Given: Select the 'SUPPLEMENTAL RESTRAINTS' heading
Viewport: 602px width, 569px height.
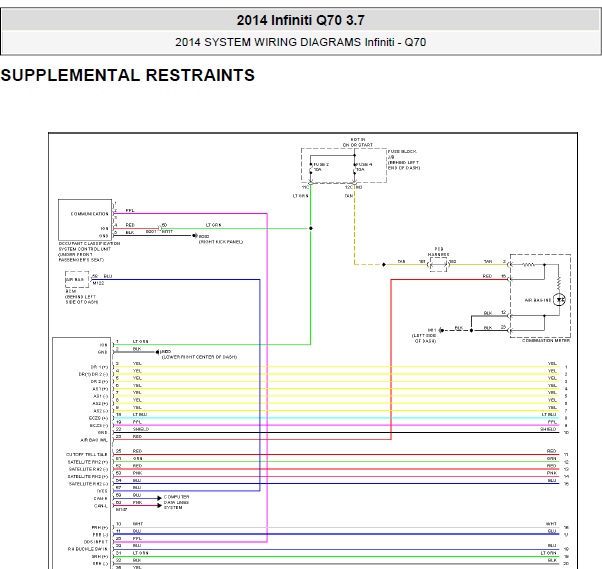Looking at the screenshot, I should click(127, 75).
